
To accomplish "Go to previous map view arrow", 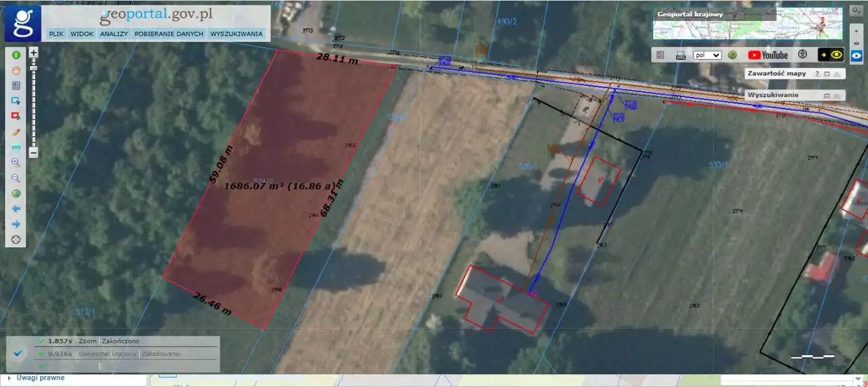I will pos(16,209).
